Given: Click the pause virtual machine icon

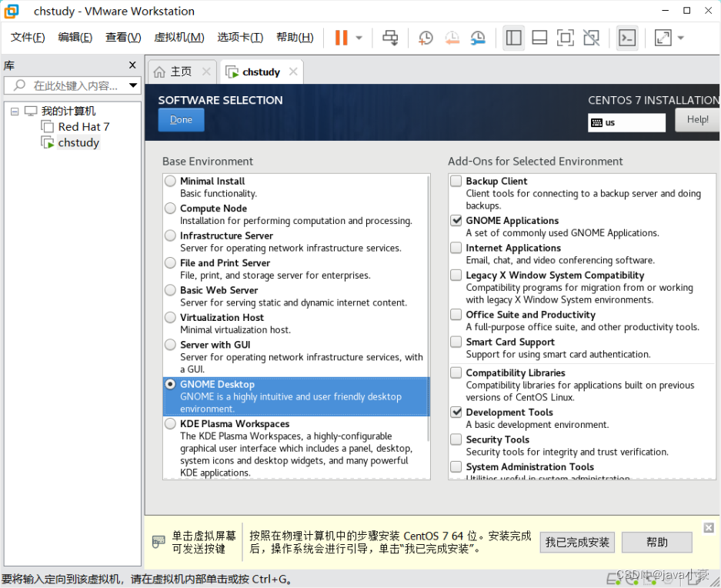Looking at the screenshot, I should 341,38.
